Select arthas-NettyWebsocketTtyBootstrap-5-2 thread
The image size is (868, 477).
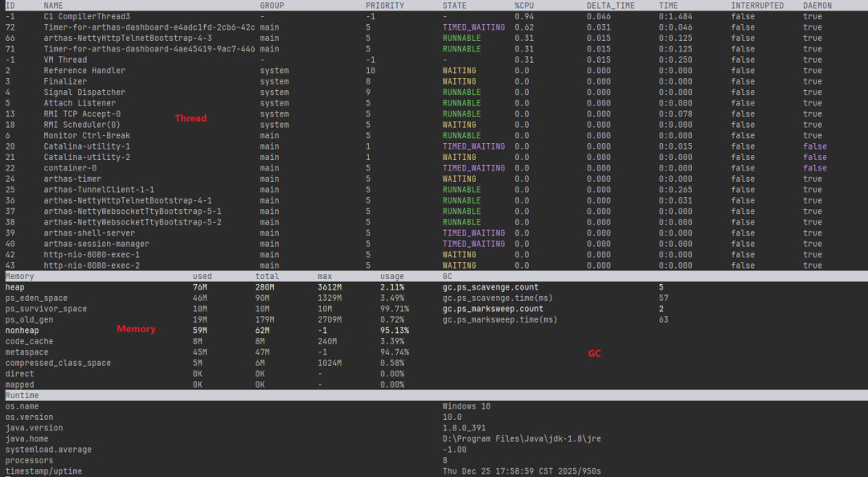click(133, 222)
